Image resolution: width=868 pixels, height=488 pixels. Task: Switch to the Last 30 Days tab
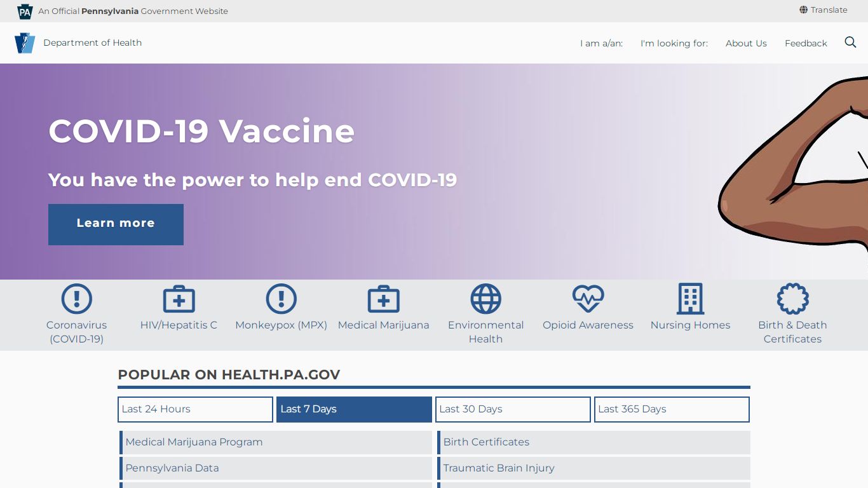pyautogui.click(x=513, y=409)
